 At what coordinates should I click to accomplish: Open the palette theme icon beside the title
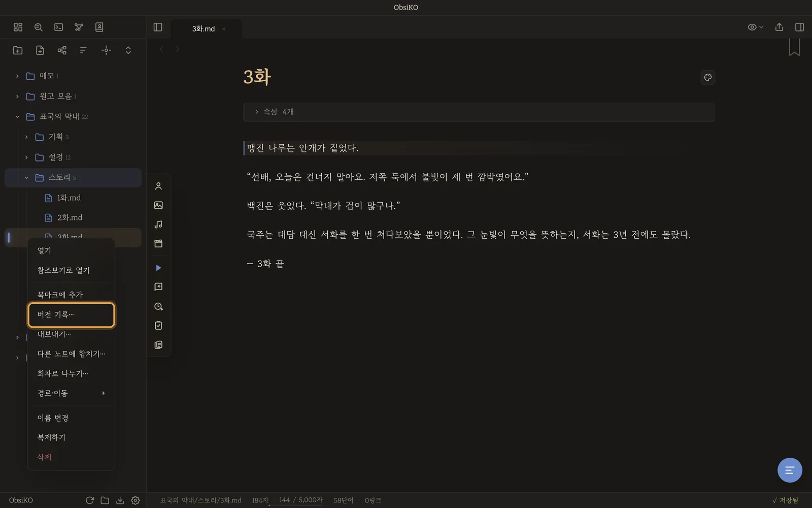[707, 77]
